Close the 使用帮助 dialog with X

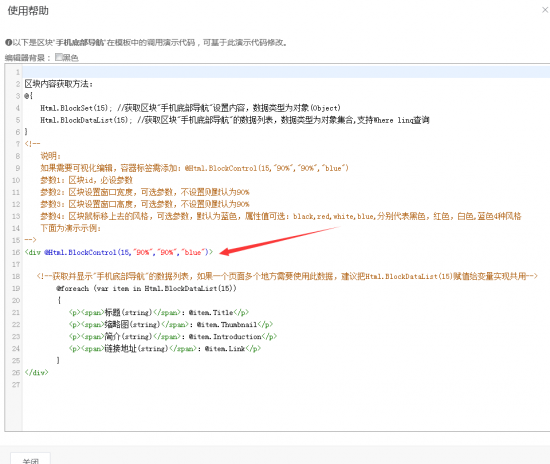[545, 10]
